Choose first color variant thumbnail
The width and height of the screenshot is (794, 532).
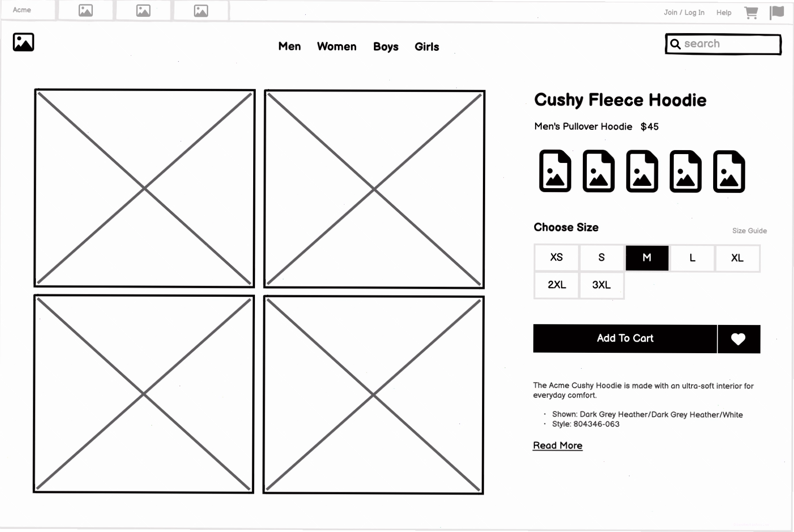[555, 171]
